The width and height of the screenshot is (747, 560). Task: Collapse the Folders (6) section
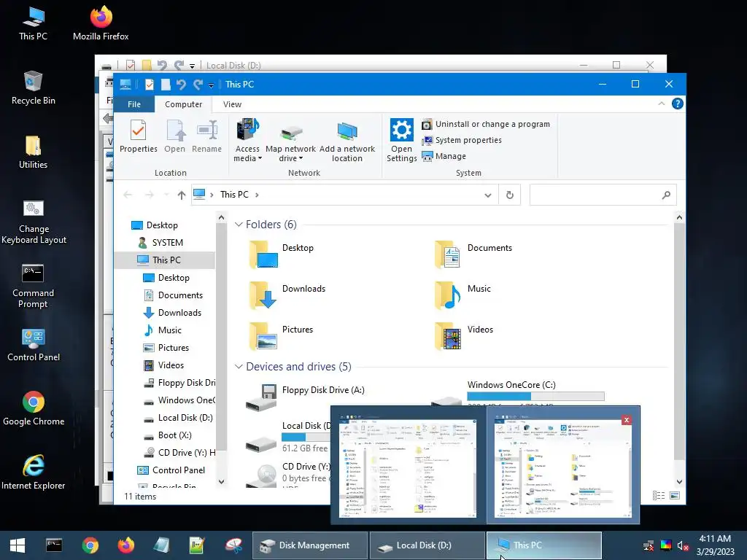(x=239, y=225)
